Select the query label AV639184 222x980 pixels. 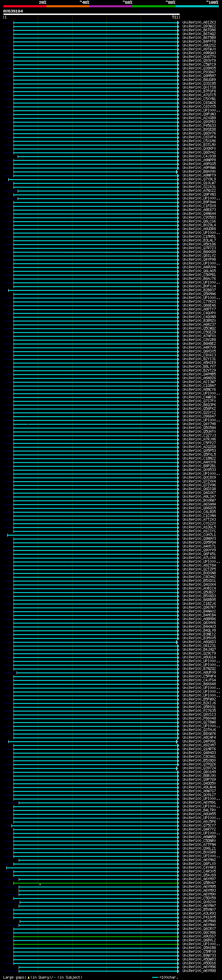tap(13, 11)
